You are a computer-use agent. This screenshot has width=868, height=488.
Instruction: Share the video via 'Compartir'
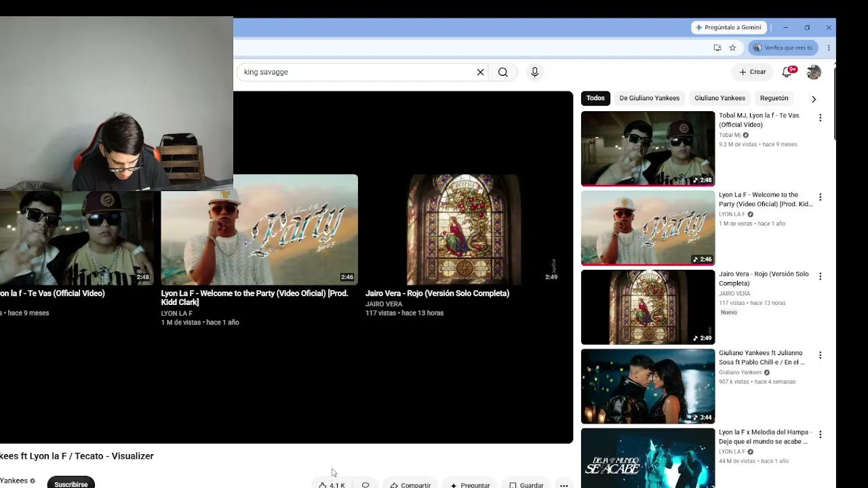coord(410,485)
